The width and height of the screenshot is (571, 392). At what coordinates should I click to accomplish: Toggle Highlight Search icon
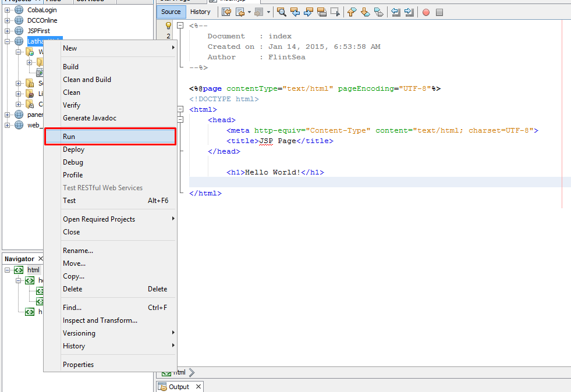click(322, 12)
